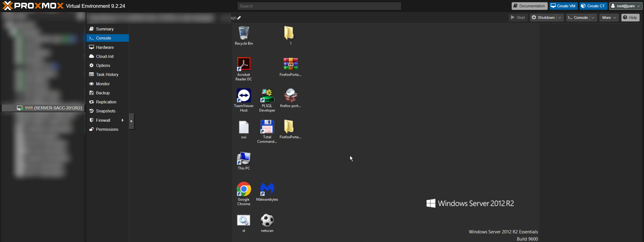The height and width of the screenshot is (242, 644).
Task: Expand the noVNC control panel handle
Action: click(x=131, y=121)
